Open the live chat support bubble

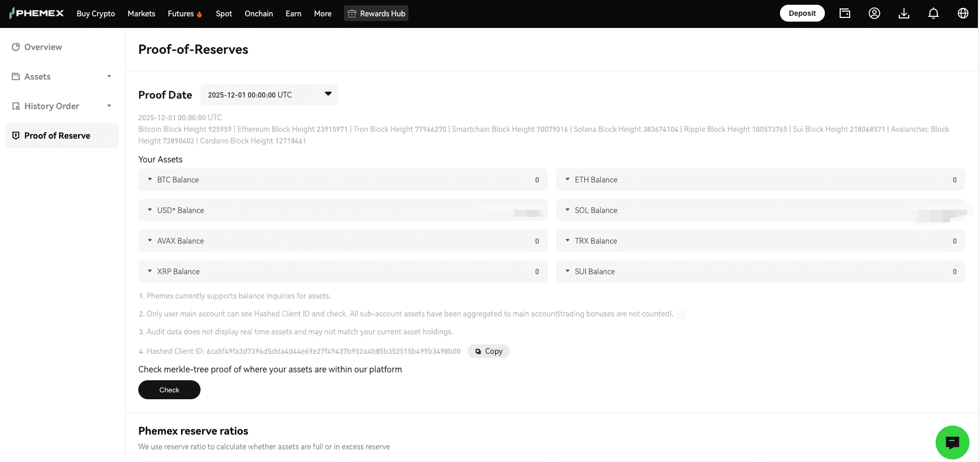click(x=953, y=442)
